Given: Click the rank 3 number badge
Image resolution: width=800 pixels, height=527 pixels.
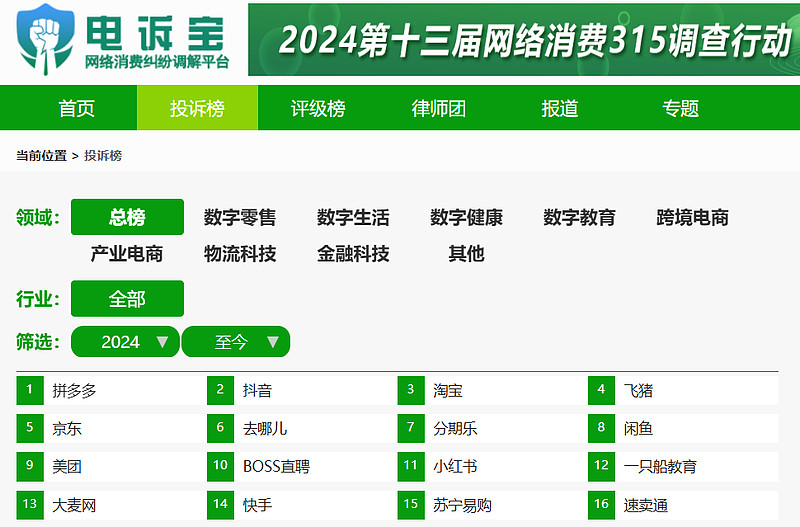Looking at the screenshot, I should (x=411, y=390).
